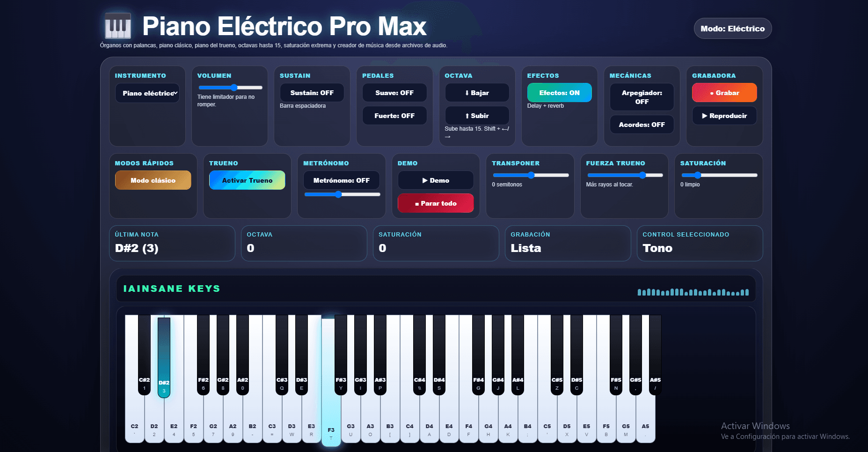Play the F#2 black key

203,355
